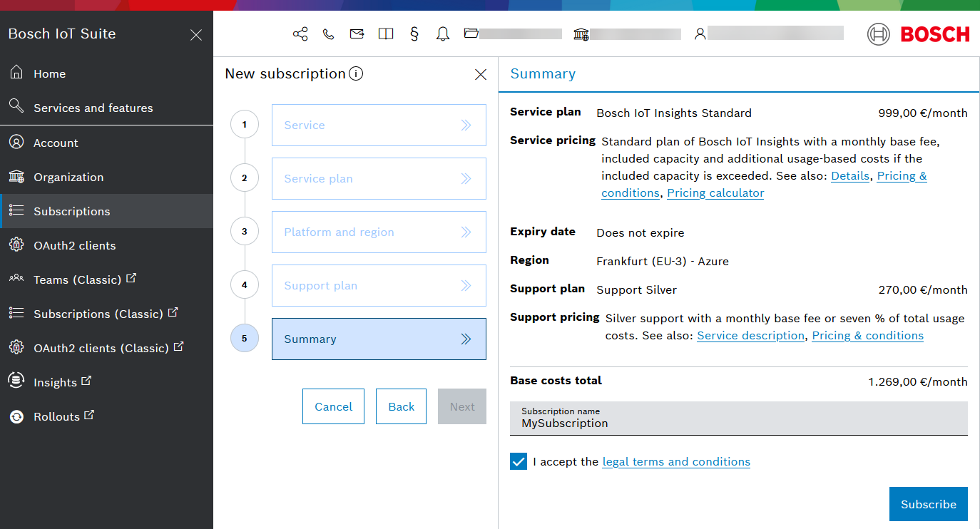Image resolution: width=980 pixels, height=529 pixels.
Task: Click the phone contact icon
Action: (329, 34)
